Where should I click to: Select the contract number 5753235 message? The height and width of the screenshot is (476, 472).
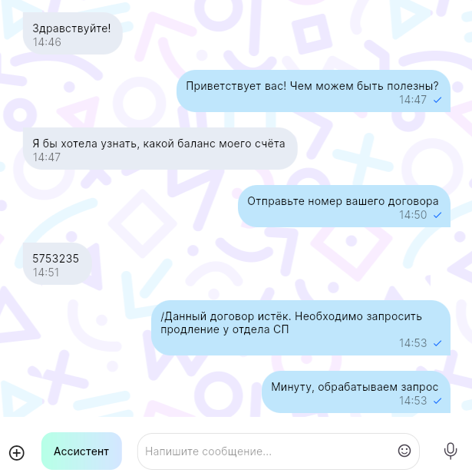(57, 264)
